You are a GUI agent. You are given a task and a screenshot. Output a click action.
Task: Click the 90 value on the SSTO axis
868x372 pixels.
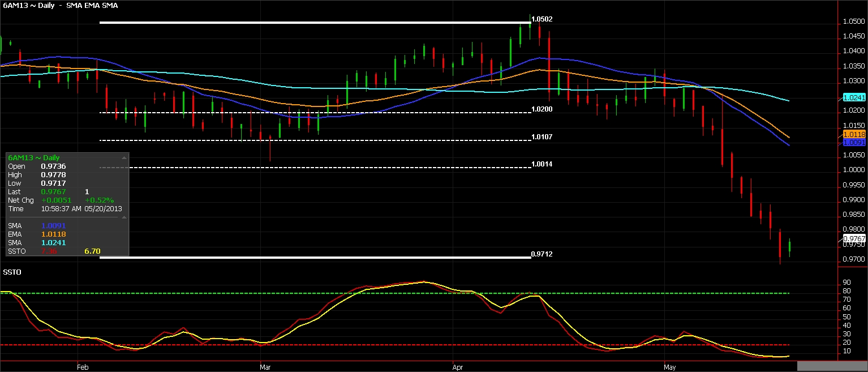click(x=847, y=283)
